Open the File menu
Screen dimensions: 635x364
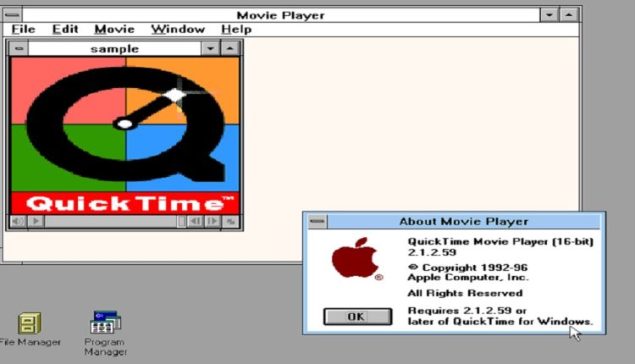(23, 29)
